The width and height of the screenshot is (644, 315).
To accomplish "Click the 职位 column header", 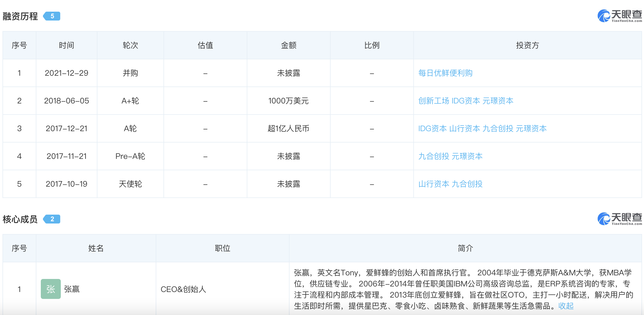I will coord(223,248).
